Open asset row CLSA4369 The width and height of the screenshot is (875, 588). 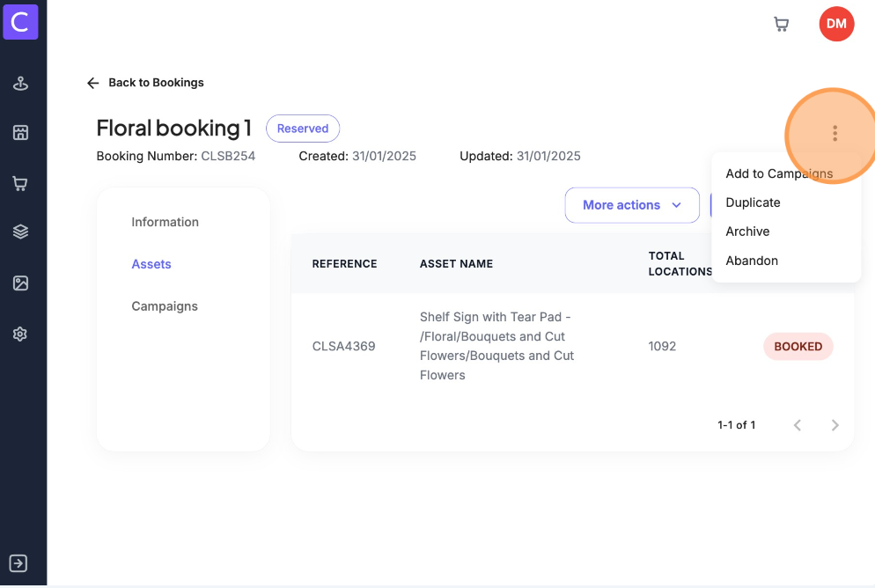(x=343, y=346)
